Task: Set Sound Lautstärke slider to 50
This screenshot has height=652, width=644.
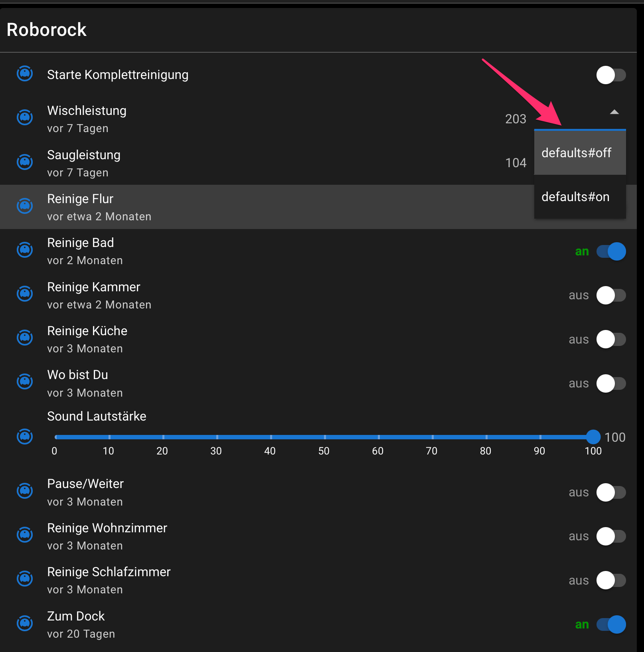Action: [x=324, y=437]
